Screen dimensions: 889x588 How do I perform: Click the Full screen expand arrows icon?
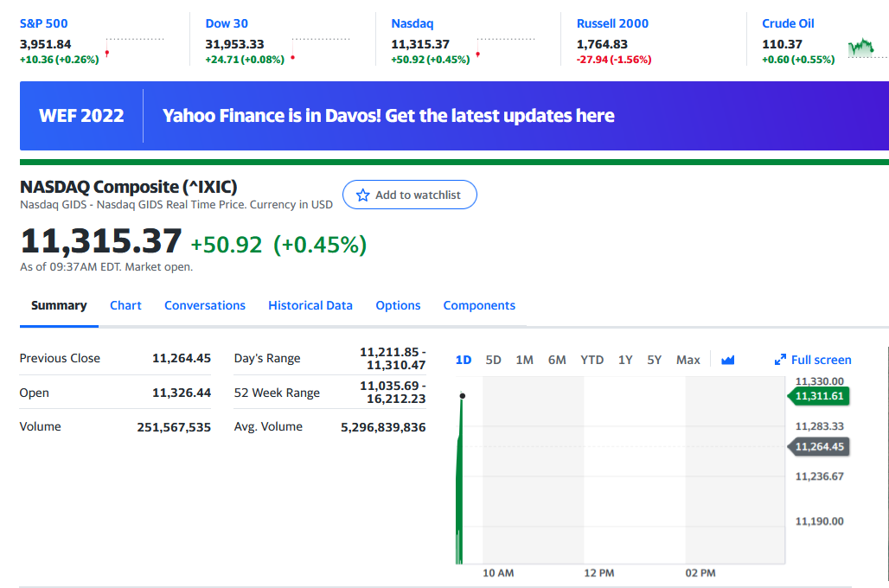point(780,360)
